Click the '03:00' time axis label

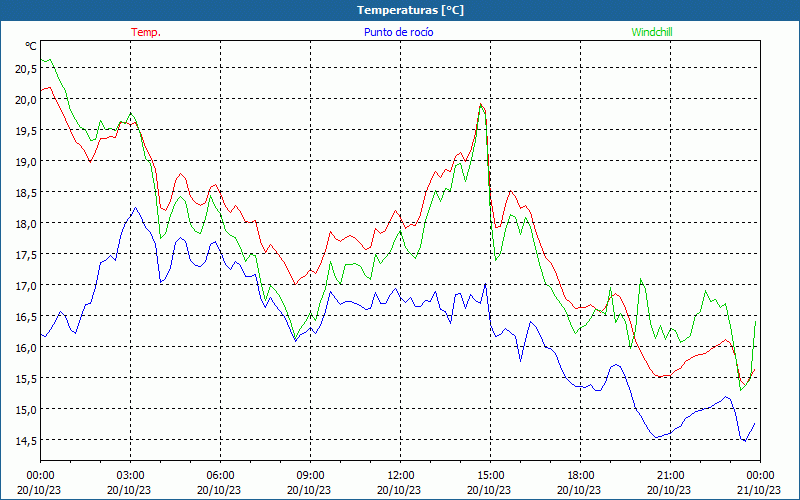130,475
